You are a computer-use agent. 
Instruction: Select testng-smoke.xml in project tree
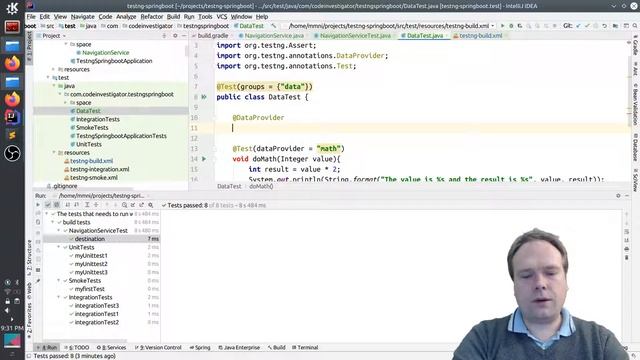coord(93,178)
